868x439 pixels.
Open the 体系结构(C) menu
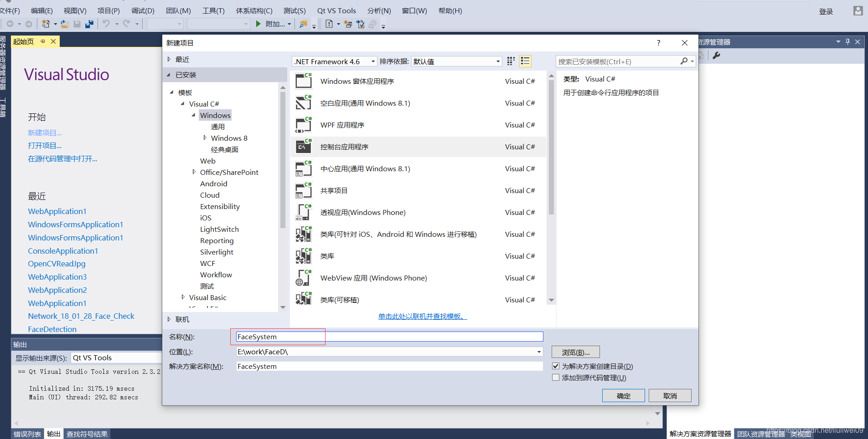254,10
